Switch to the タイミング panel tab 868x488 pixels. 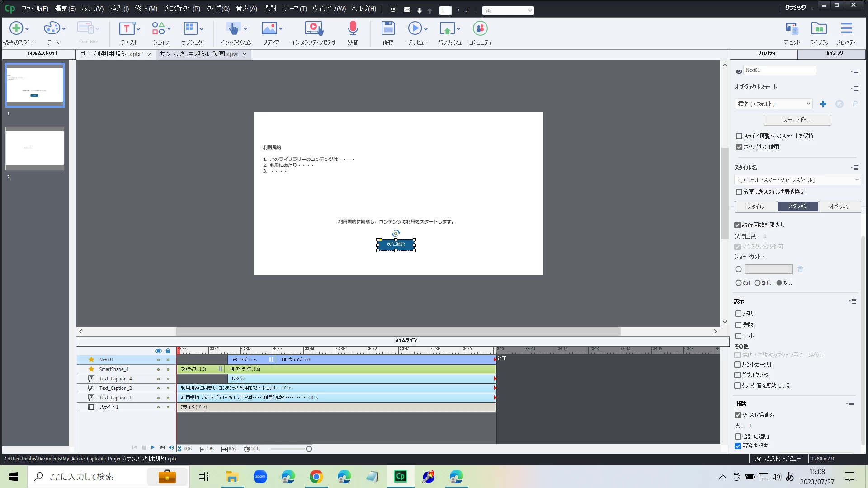[834, 53]
